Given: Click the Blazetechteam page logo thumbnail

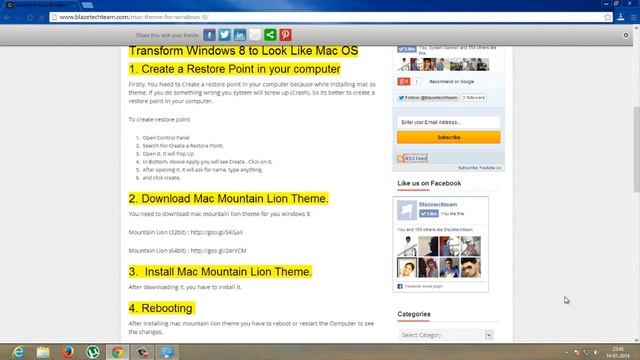Looking at the screenshot, I should tap(407, 210).
